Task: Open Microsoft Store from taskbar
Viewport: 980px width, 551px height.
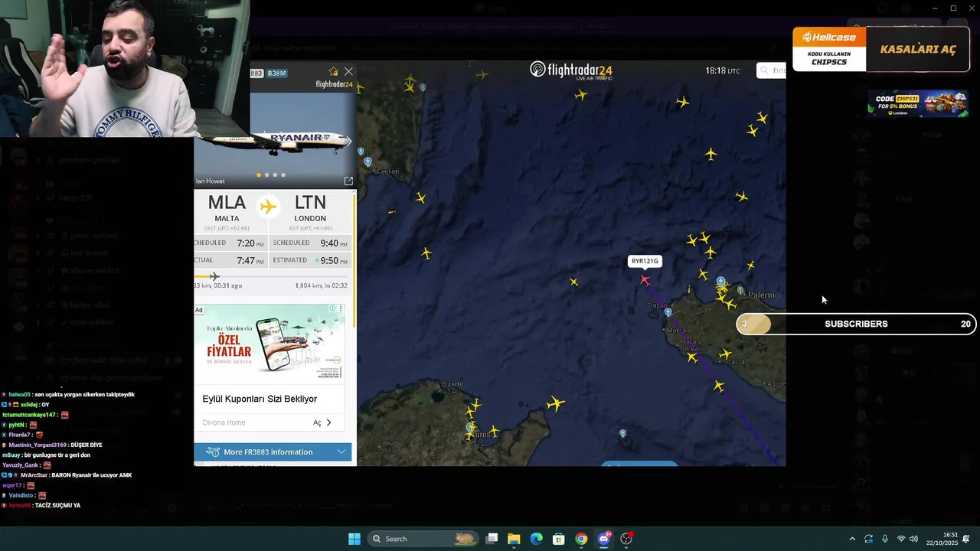Action: point(559,539)
